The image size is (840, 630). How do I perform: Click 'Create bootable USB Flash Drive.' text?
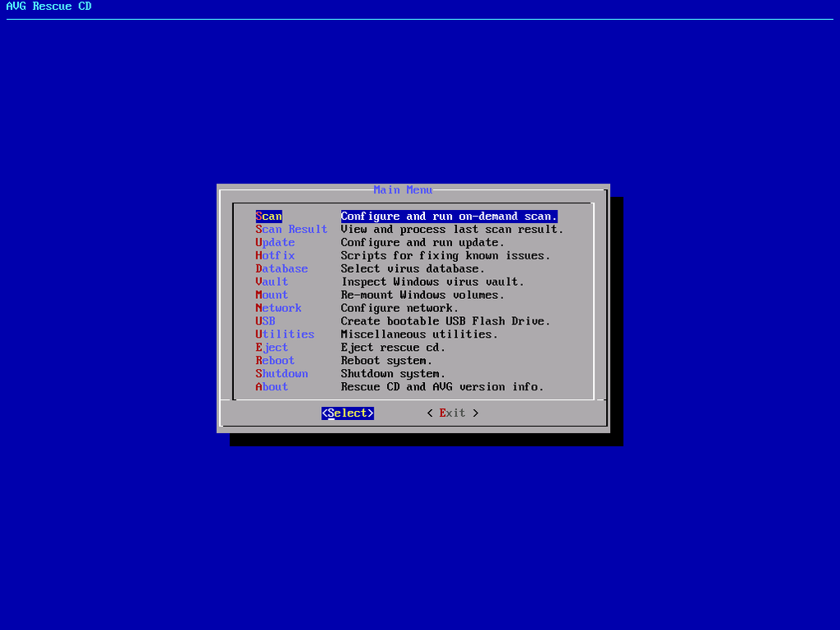(x=446, y=321)
